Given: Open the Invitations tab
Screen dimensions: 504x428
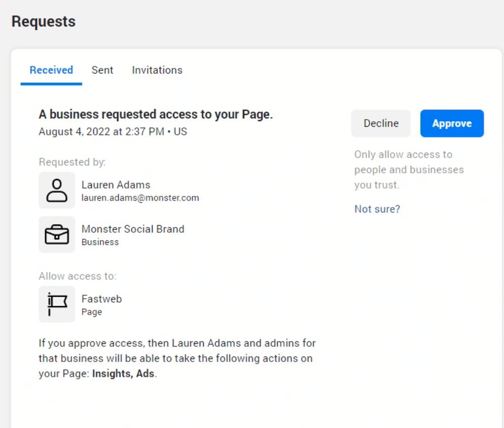Looking at the screenshot, I should pyautogui.click(x=157, y=70).
